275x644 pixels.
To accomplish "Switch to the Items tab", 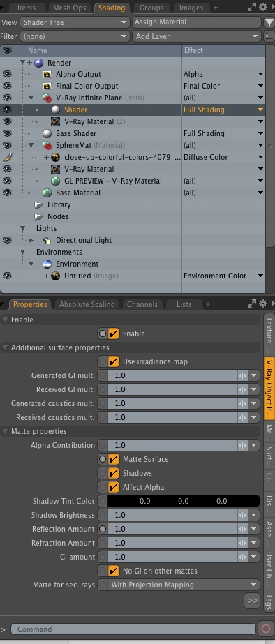I will (x=27, y=8).
